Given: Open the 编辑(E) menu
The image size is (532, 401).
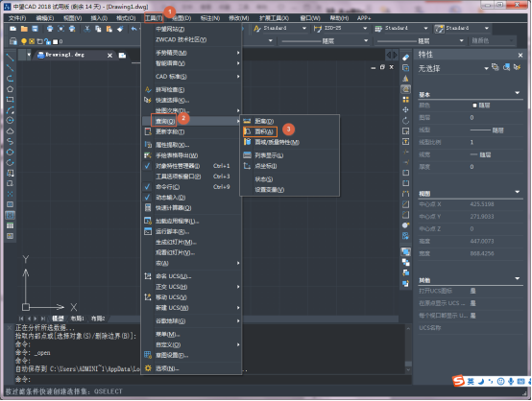Looking at the screenshot, I should tap(45, 18).
